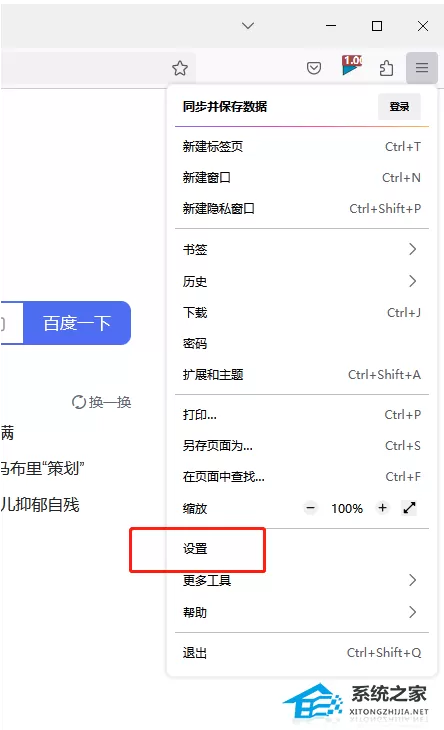Screen dimensions: 444x730
Task: Open the extensions puzzle icon
Action: click(x=386, y=68)
